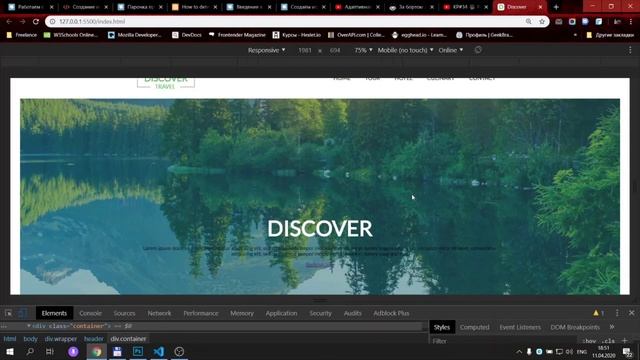Open Visual Studio Code from the taskbar
640x360 pixels.
[x=159, y=351]
